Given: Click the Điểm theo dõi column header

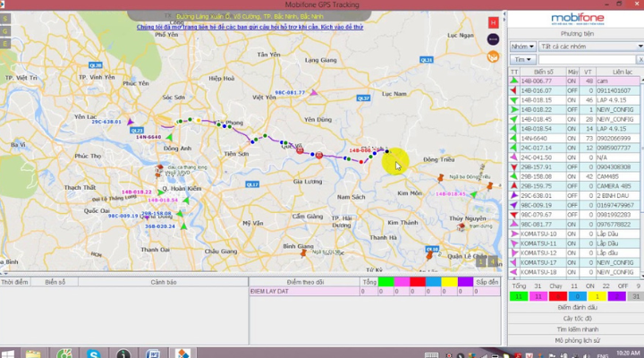Looking at the screenshot, I should coord(305,282).
